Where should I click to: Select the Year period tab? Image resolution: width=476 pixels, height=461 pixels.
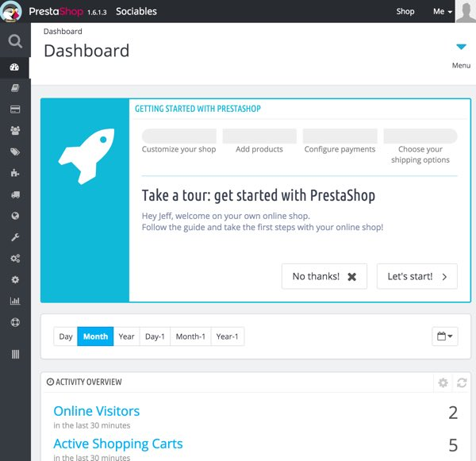tap(126, 336)
